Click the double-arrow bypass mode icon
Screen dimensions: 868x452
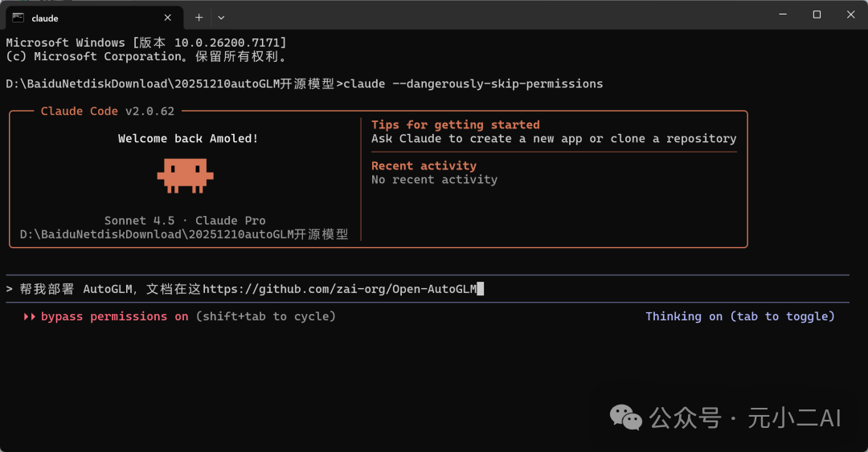click(30, 316)
